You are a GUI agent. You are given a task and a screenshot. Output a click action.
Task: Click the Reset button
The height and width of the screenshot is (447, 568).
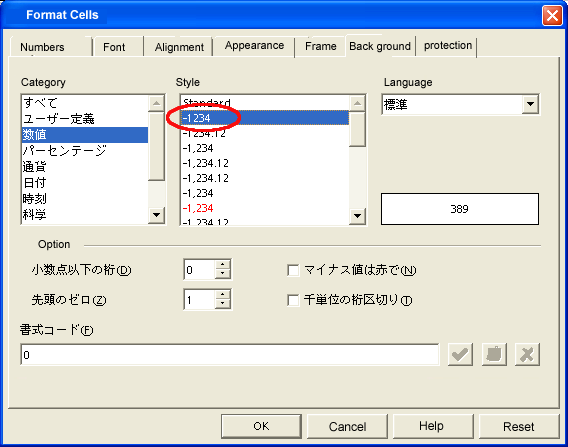click(x=518, y=426)
